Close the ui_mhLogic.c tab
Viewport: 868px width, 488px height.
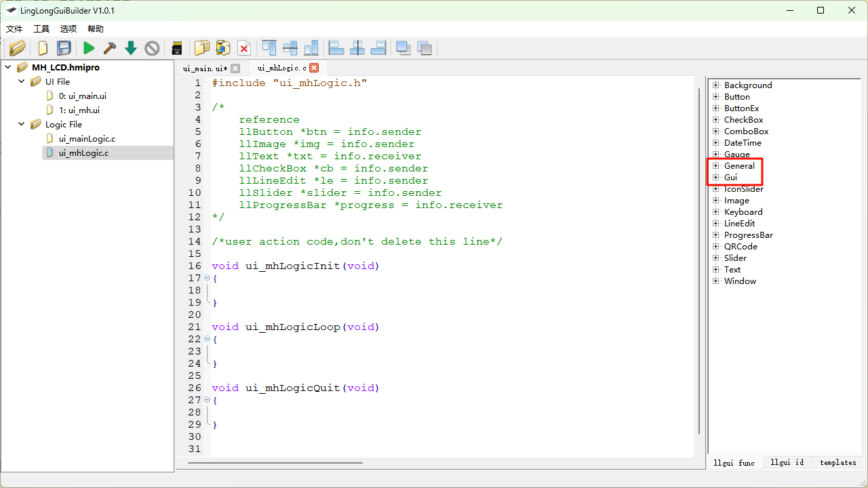314,68
